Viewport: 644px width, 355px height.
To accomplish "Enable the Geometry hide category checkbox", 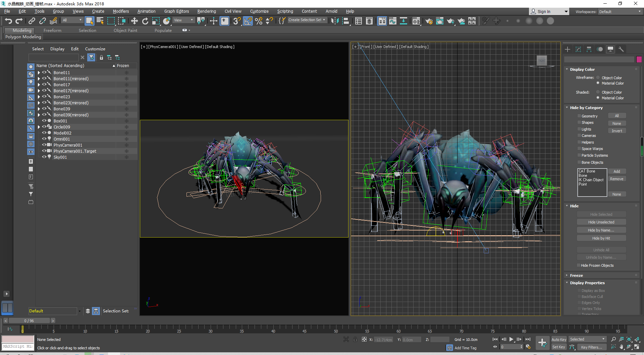I will (x=579, y=116).
